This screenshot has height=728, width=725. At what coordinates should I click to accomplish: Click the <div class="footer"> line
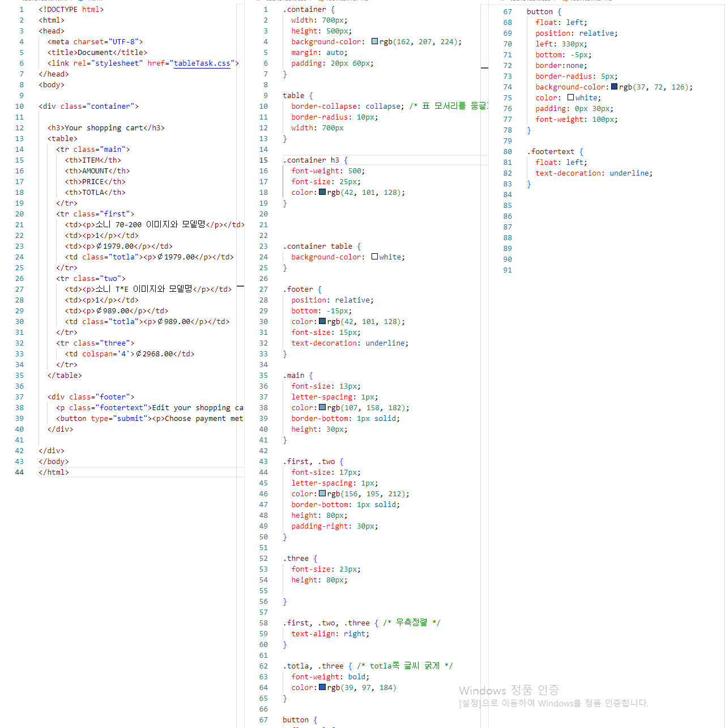[91, 397]
